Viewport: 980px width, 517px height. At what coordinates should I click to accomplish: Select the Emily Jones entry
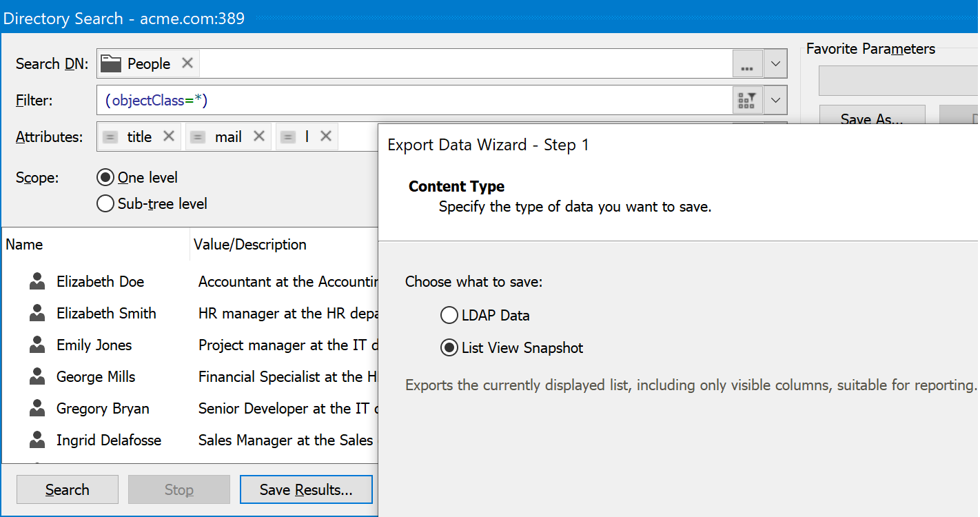click(94, 345)
